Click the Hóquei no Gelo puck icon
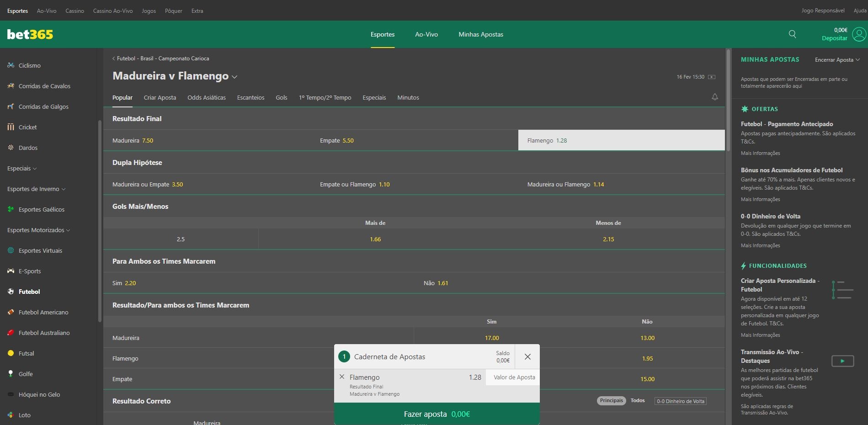868x425 pixels. (11, 394)
